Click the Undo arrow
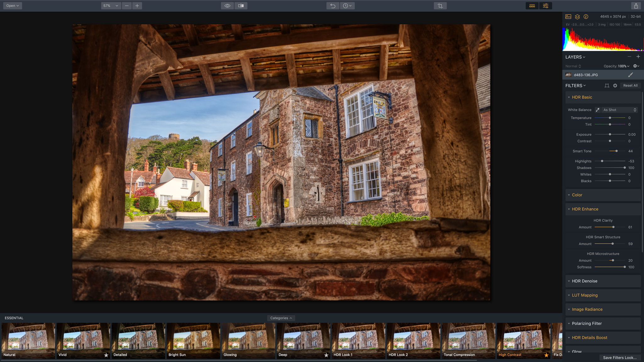The width and height of the screenshot is (644, 362). tap(333, 5)
